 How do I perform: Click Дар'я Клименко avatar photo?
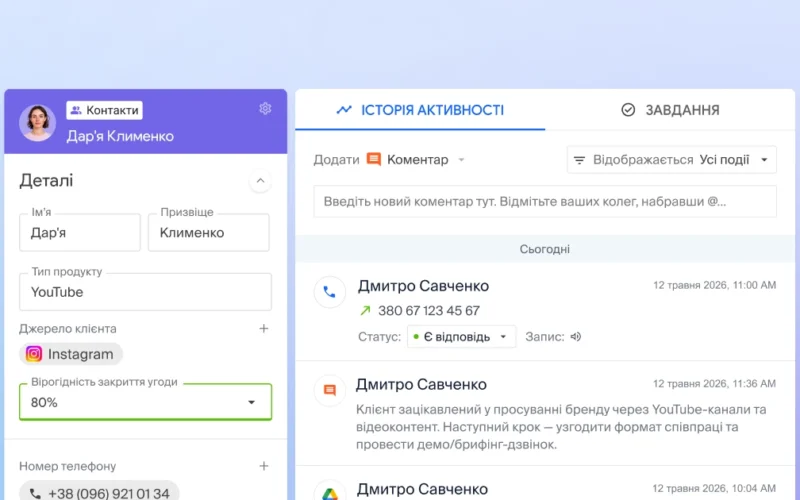37,123
